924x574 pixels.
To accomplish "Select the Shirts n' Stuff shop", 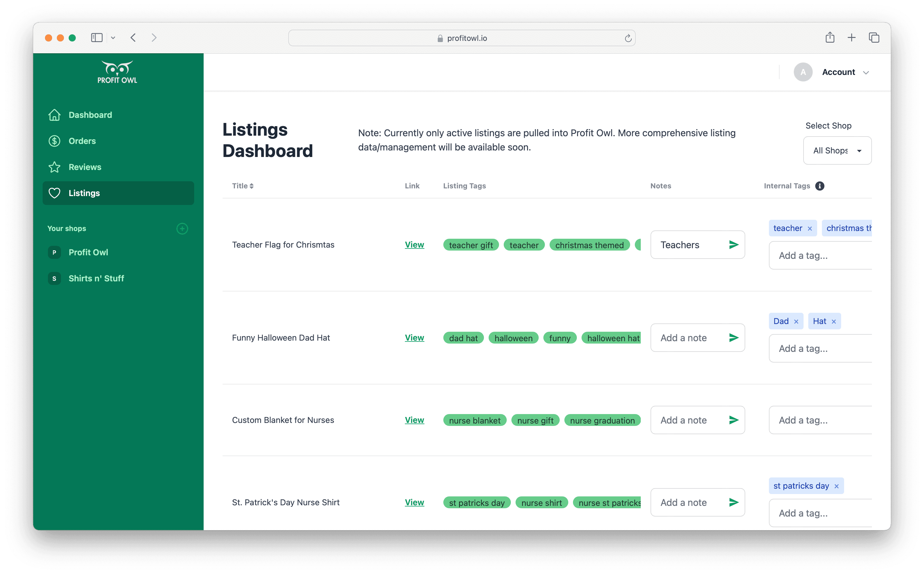I will coord(96,278).
